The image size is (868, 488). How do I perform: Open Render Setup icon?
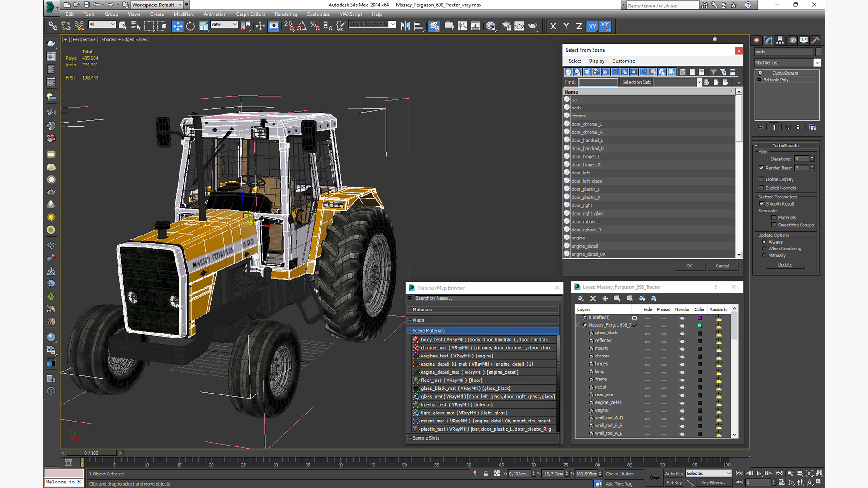click(506, 26)
